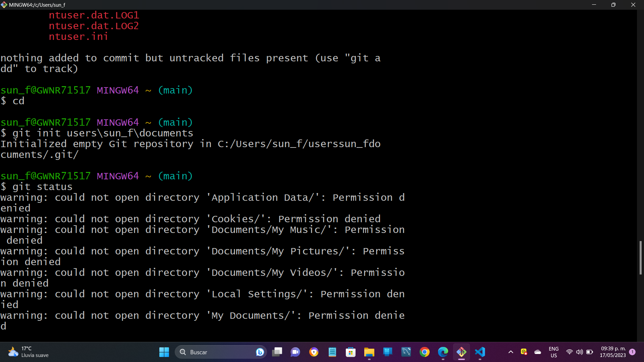
Task: Open Microsoft Store from the taskbar
Action: click(351, 352)
